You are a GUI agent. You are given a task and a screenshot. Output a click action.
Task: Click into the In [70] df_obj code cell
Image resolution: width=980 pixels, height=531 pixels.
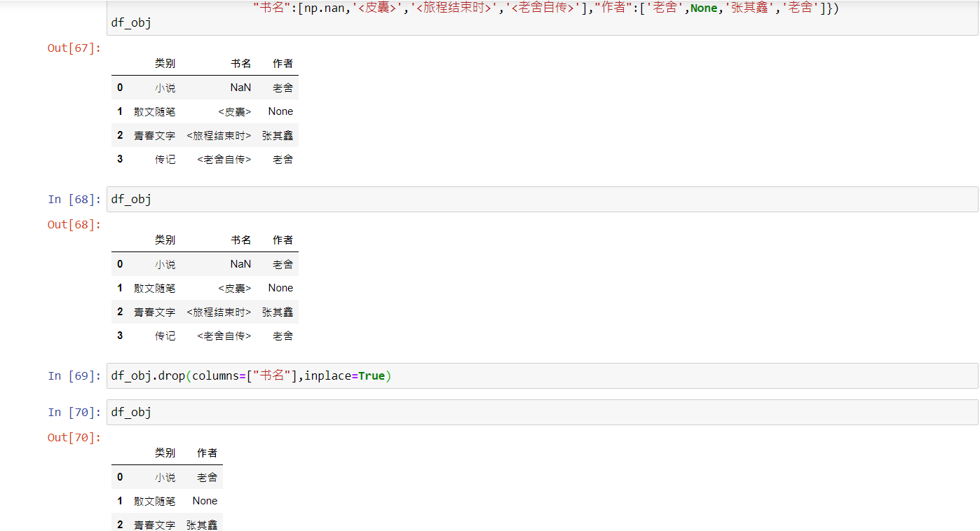coord(543,412)
